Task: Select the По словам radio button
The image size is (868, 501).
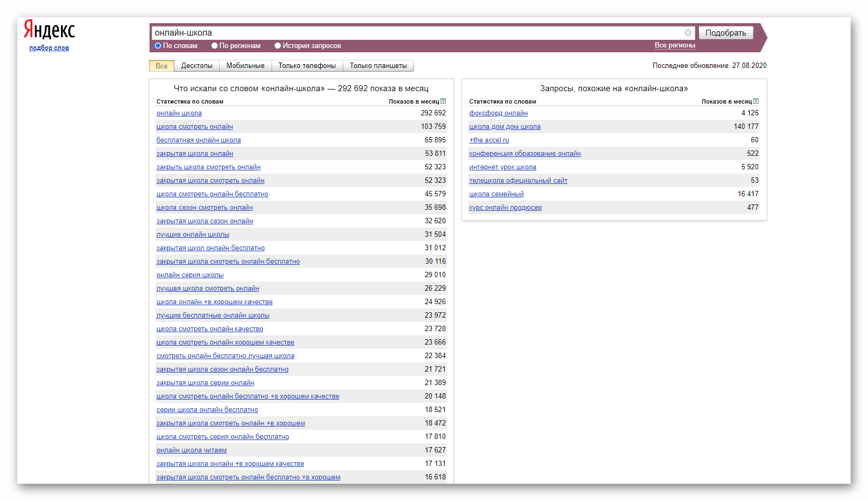Action: pos(158,46)
